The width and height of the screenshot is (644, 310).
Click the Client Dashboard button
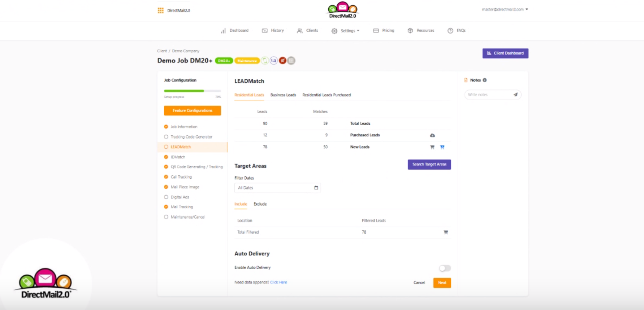[505, 53]
